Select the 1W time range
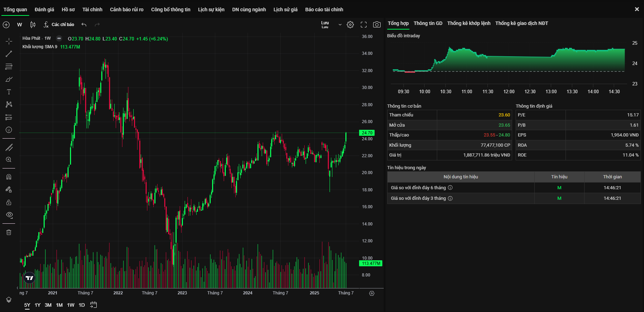644x312 pixels. pos(71,305)
